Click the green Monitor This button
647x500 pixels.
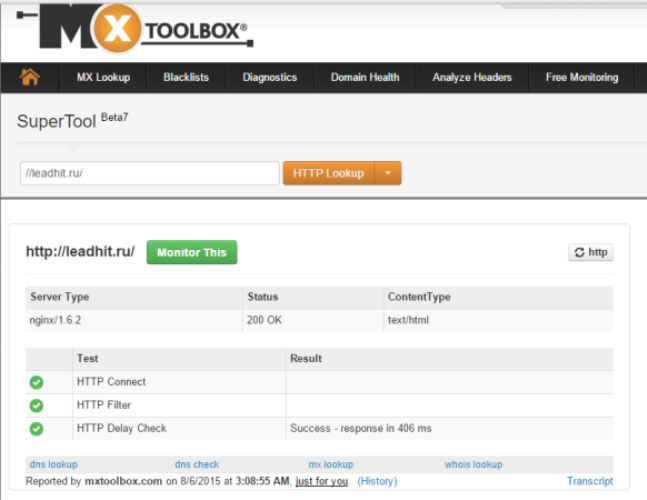pos(191,252)
